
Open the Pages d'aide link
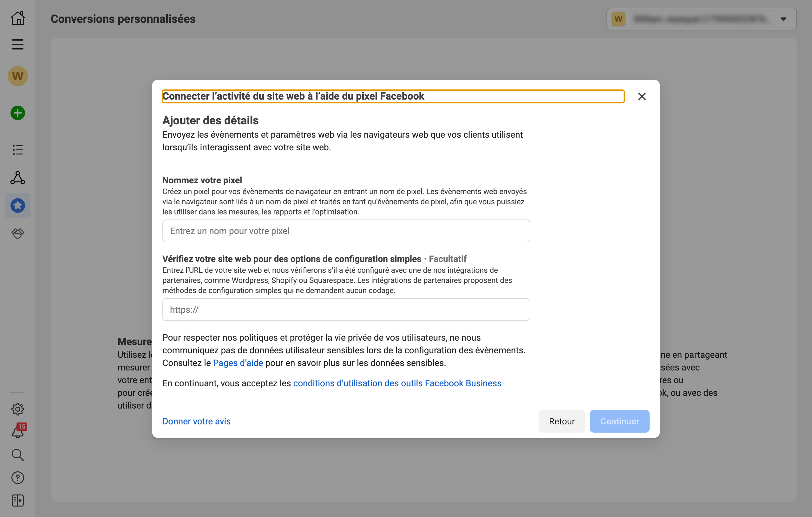(x=238, y=363)
